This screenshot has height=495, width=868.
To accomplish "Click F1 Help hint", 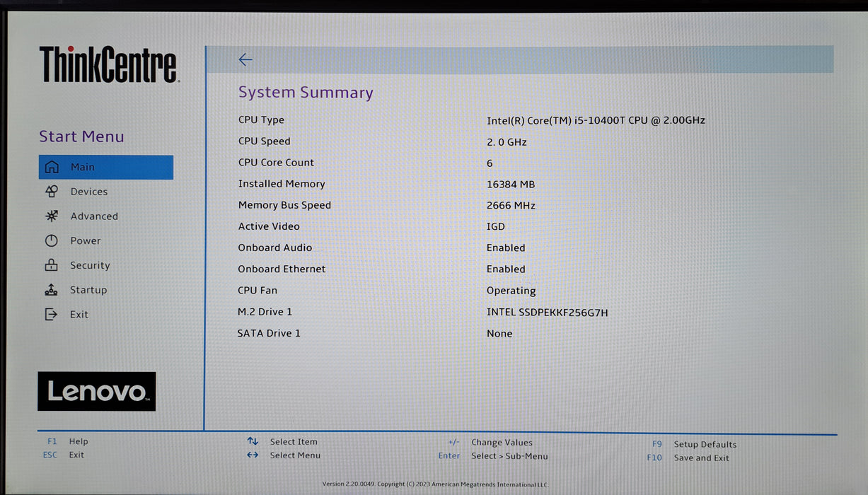I will click(68, 441).
